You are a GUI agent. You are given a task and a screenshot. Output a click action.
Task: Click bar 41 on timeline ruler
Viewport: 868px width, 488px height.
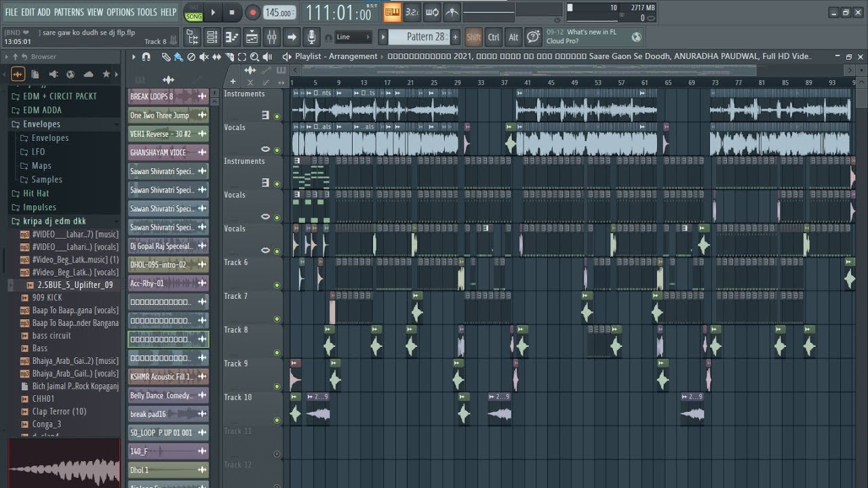[x=528, y=83]
